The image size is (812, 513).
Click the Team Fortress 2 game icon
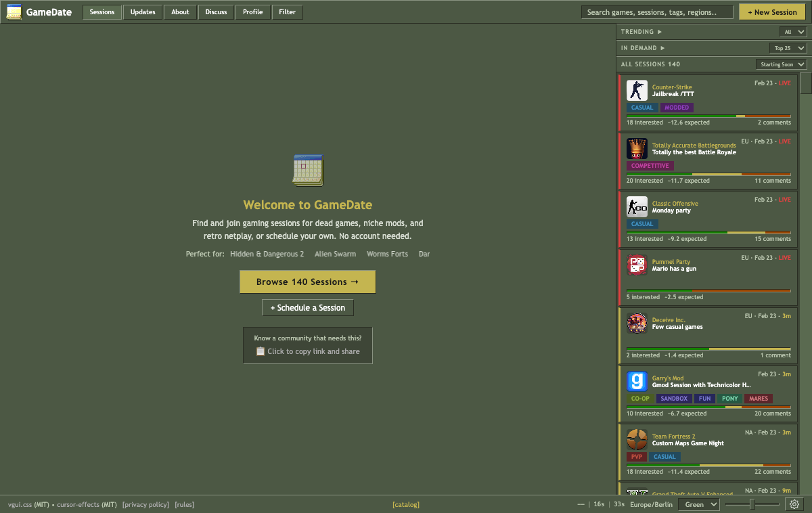pos(637,439)
